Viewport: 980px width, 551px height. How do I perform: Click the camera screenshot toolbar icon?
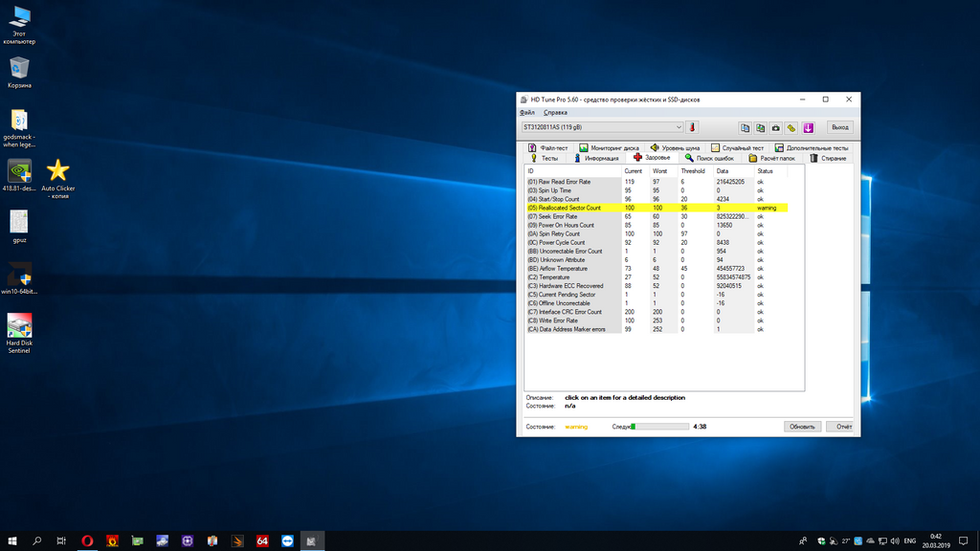pyautogui.click(x=776, y=127)
